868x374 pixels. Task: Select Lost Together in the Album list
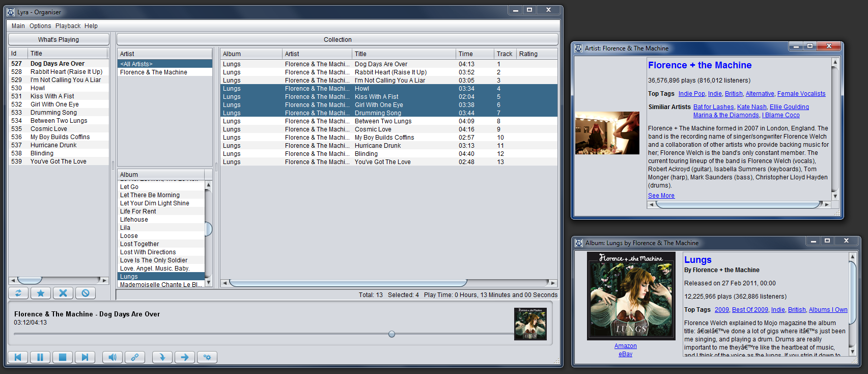click(161, 244)
